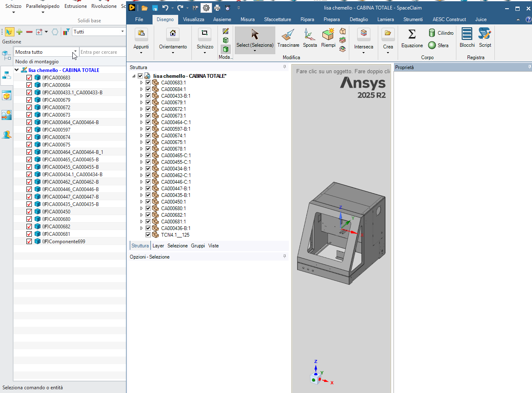Create a Cilindro body

click(441, 33)
